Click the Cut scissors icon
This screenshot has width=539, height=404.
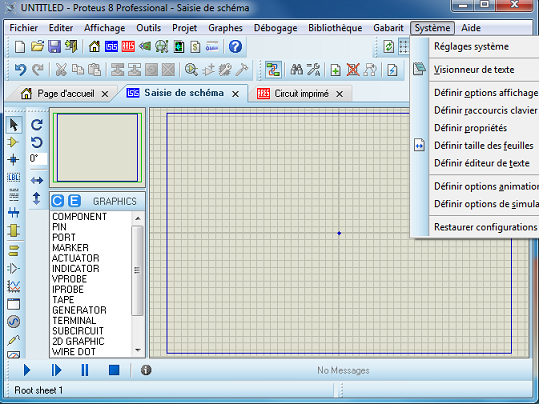tap(61, 70)
